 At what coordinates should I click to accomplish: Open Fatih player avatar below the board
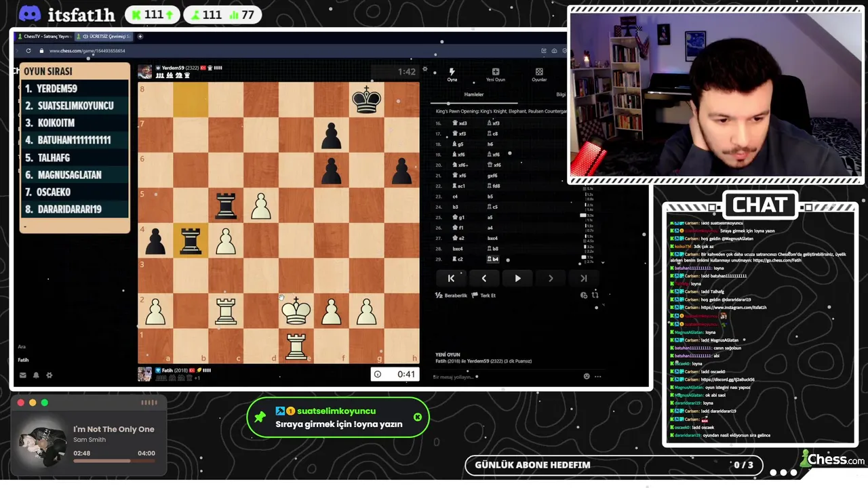pyautogui.click(x=144, y=374)
